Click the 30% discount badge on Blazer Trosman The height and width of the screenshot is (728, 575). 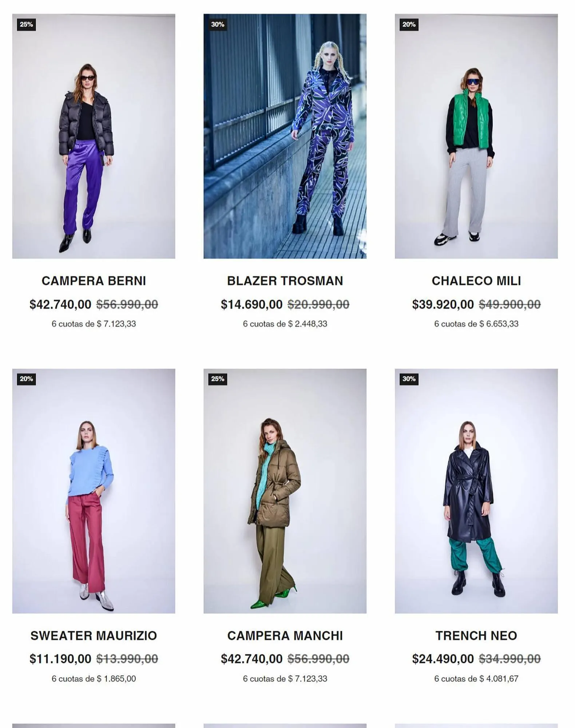pos(218,24)
